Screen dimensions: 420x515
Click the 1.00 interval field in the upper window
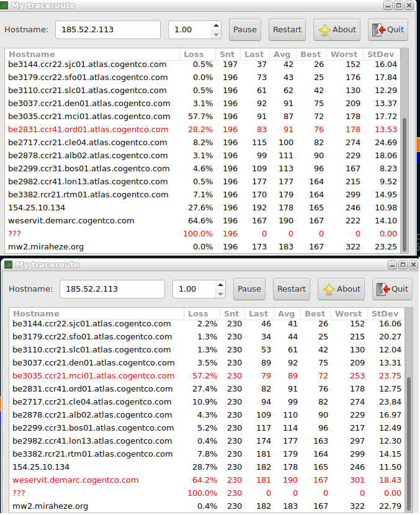[190, 30]
